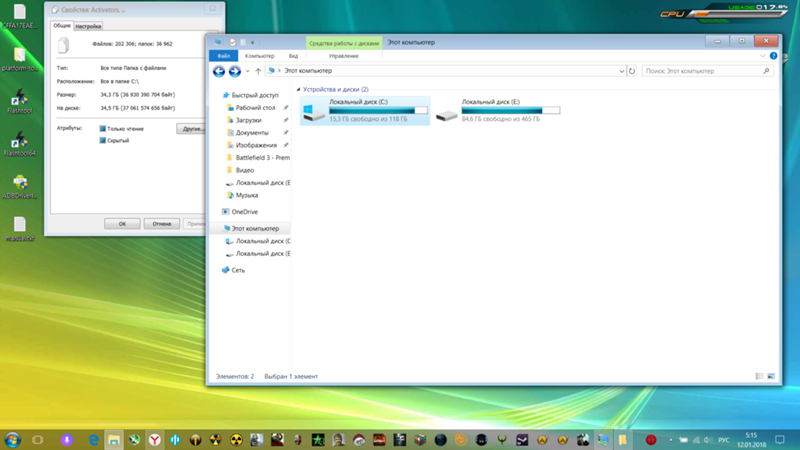Open Explorer help question mark icon
800x450 pixels.
773,56
